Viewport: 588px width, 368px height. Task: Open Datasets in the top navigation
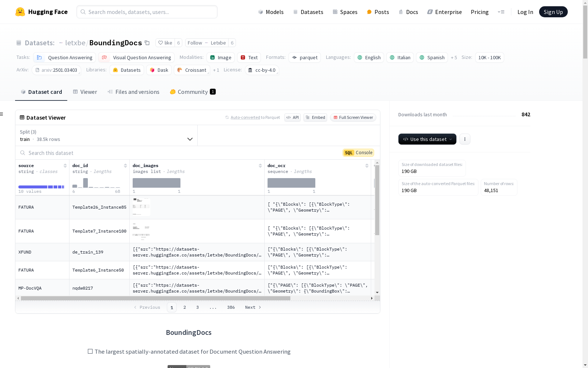308,12
